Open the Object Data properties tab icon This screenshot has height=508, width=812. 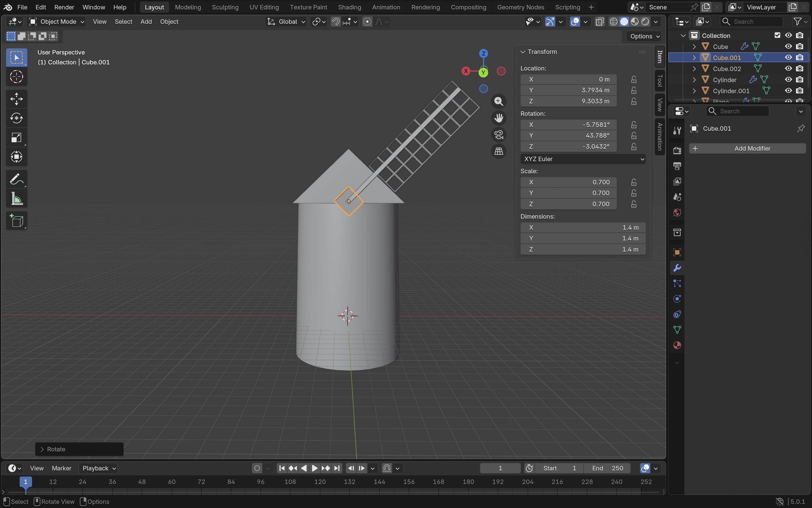click(x=677, y=330)
